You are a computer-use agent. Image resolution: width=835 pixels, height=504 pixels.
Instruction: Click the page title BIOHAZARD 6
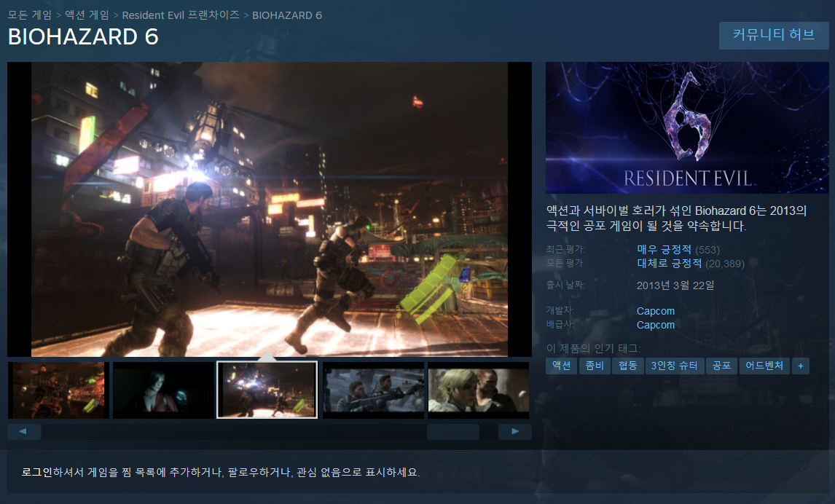click(x=83, y=36)
